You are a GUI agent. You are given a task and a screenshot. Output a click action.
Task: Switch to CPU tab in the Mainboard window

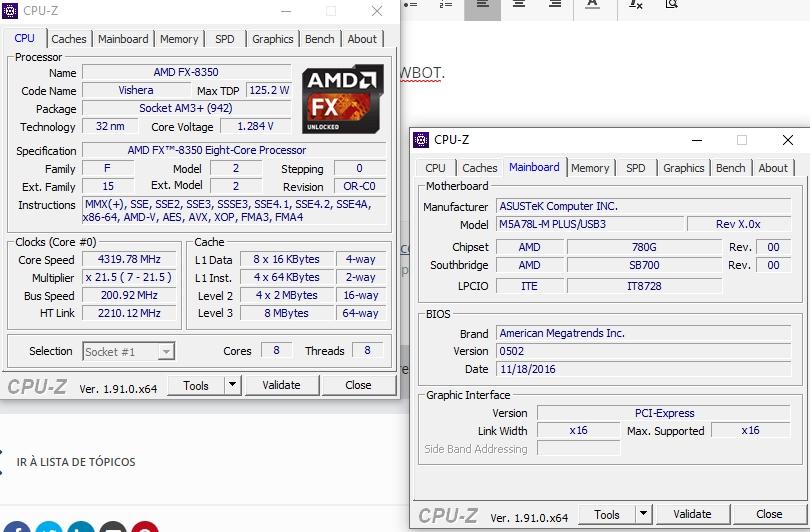coord(435,168)
